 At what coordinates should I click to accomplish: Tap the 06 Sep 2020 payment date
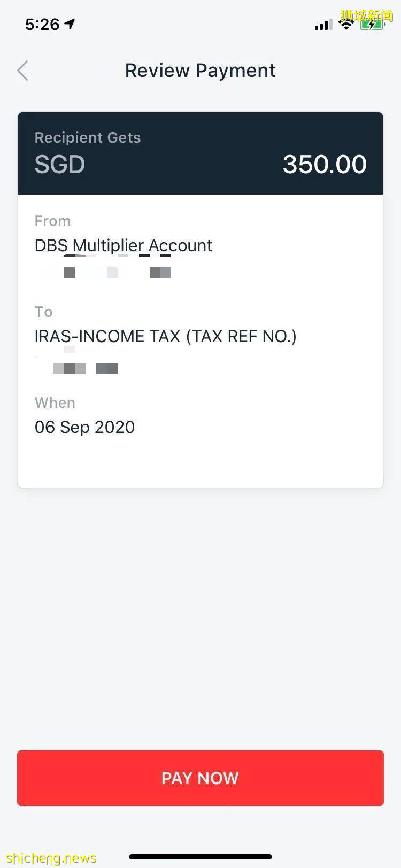[x=84, y=427]
